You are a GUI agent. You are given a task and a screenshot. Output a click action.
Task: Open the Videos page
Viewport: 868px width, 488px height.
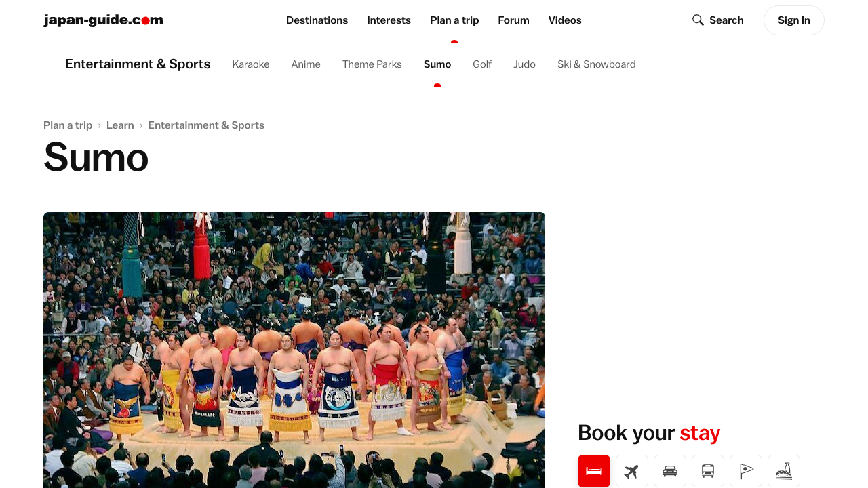pos(565,20)
